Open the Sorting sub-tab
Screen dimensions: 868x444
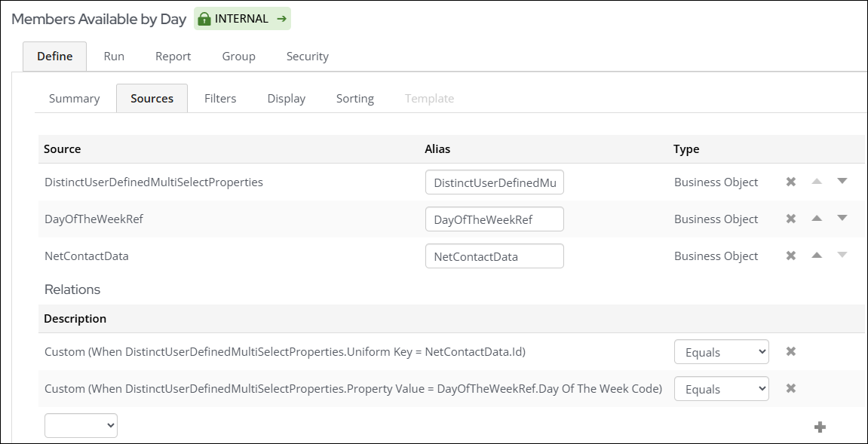[x=355, y=99]
